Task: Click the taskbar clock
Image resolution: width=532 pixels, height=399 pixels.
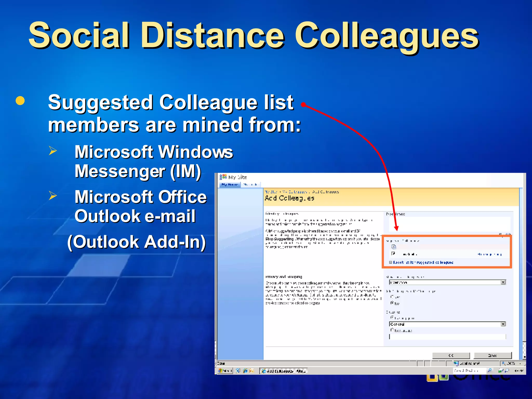Action: (x=519, y=371)
